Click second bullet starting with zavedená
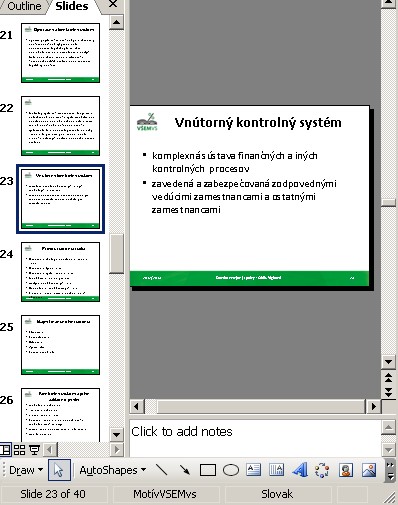This screenshot has height=505, width=398. pos(244,197)
